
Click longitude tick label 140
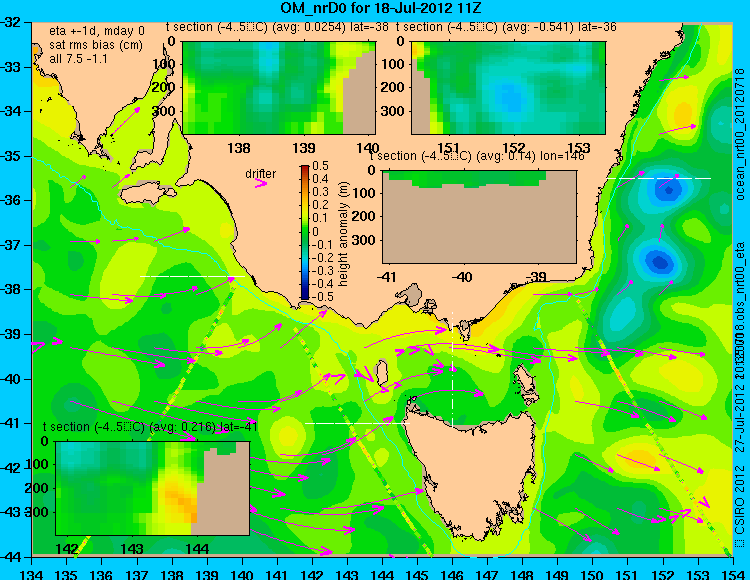click(x=242, y=574)
